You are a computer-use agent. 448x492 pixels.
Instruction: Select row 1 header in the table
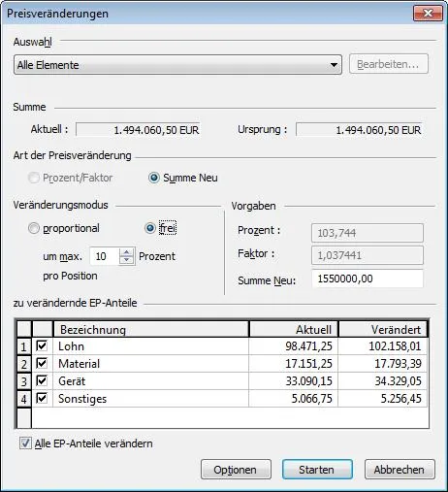coord(24,346)
